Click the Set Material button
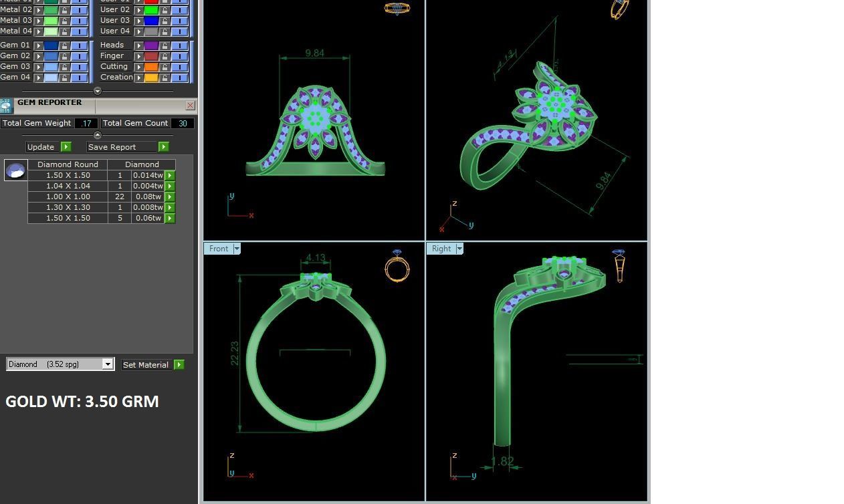The height and width of the screenshot is (504, 844). (146, 364)
